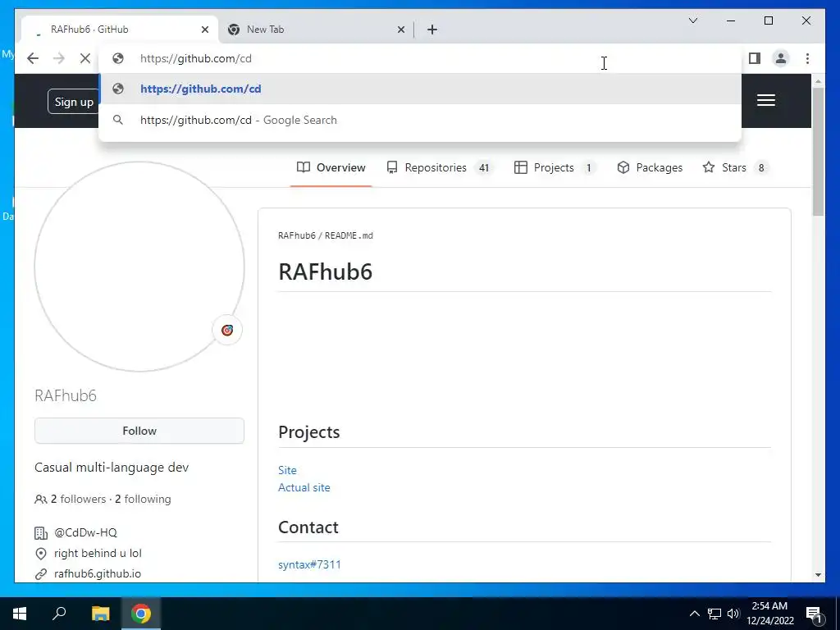This screenshot has width=840, height=630.
Task: Show hidden system tray icons
Action: 694,614
